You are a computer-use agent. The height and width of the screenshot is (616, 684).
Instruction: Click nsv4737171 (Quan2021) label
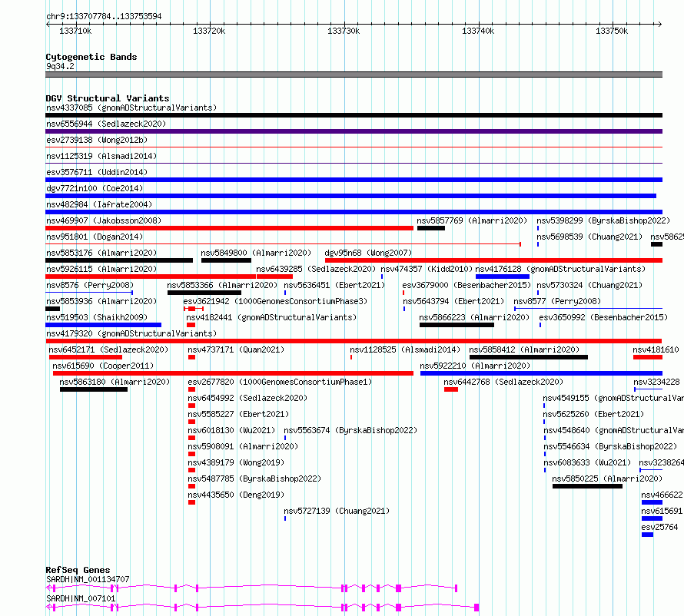pos(236,349)
